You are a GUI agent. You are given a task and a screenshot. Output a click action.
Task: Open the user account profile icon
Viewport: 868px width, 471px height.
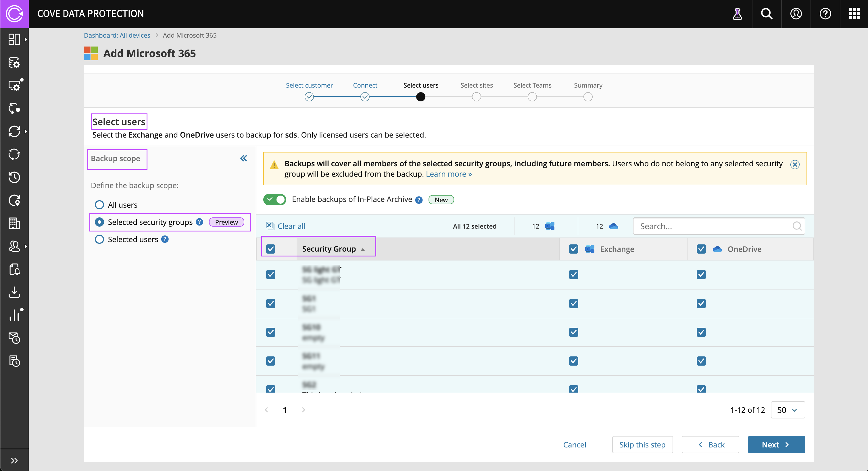coord(796,14)
